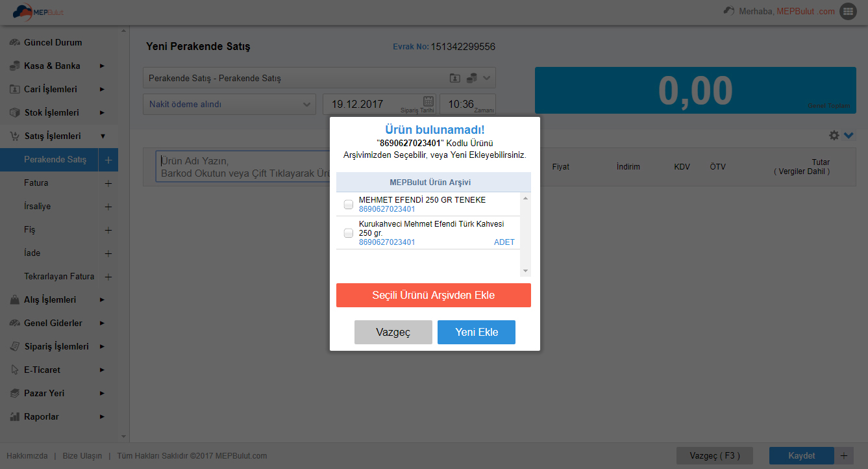Open the calendar icon for Sipariş Tarihi

(428, 101)
